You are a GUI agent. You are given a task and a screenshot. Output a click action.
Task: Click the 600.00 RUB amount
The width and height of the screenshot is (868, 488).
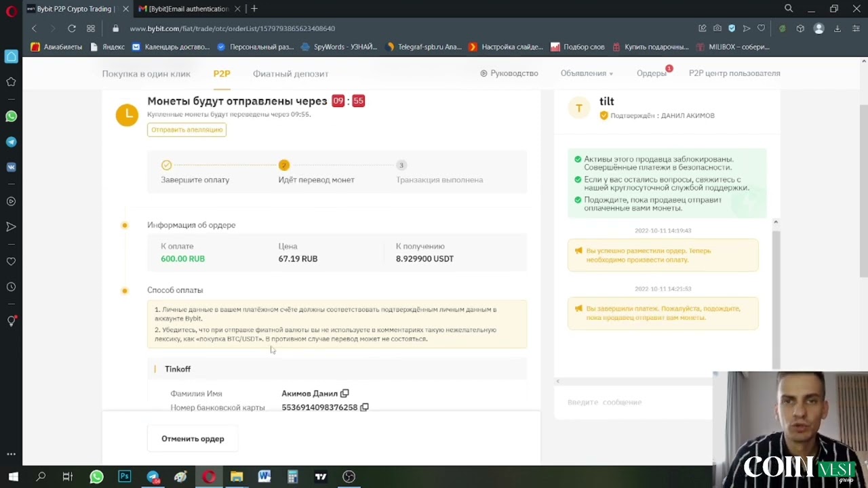pos(182,259)
